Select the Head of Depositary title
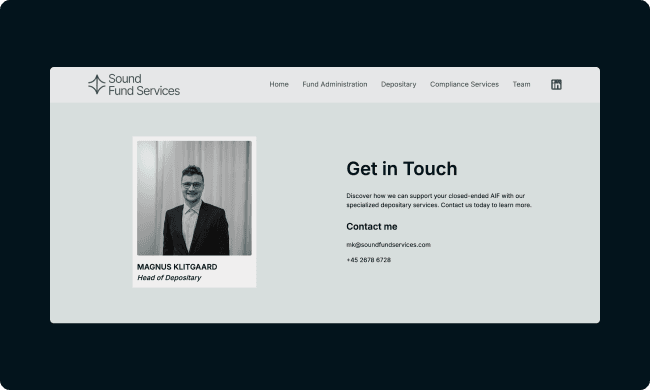Viewport: 650px width, 390px height. coord(169,278)
